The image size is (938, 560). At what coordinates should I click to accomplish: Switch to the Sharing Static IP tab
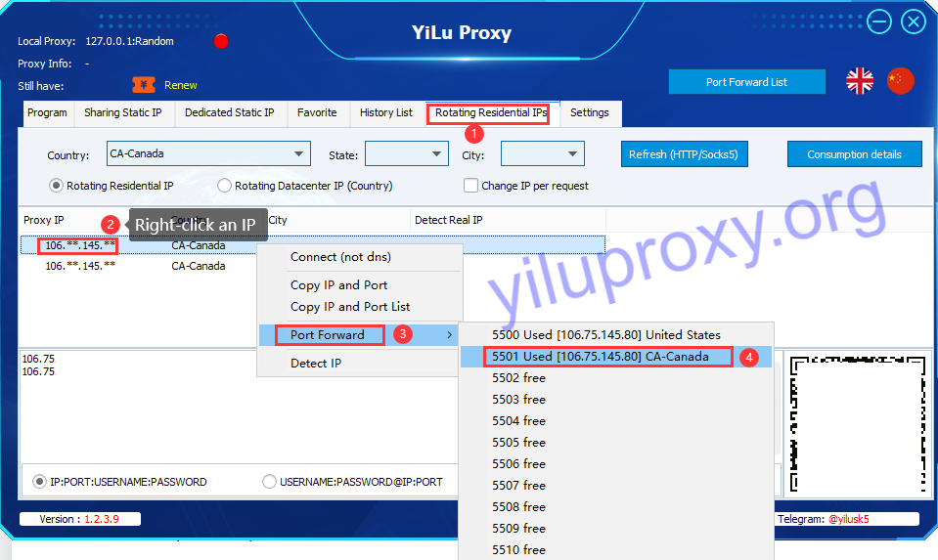click(x=123, y=113)
